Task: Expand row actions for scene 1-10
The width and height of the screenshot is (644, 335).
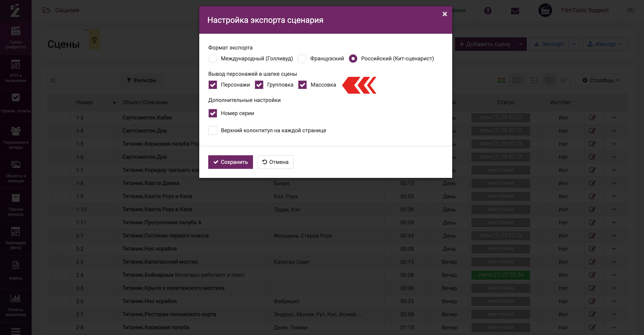Action: click(x=614, y=209)
